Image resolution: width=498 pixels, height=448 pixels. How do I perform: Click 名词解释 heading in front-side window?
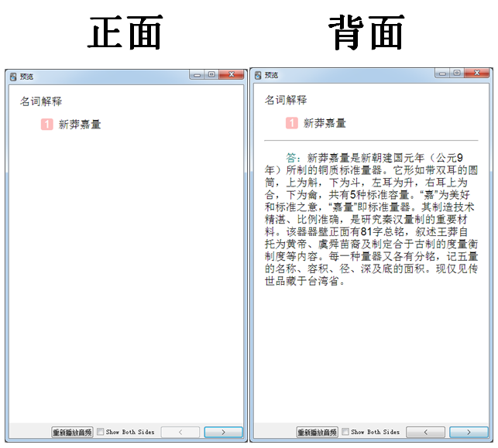[41, 101]
